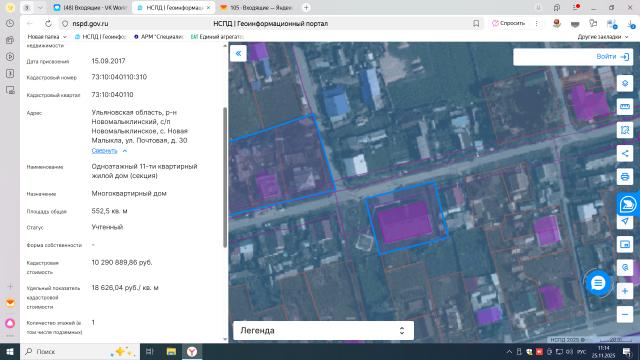Share the current map view
Viewport: 640px width, 360px height.
(625, 153)
